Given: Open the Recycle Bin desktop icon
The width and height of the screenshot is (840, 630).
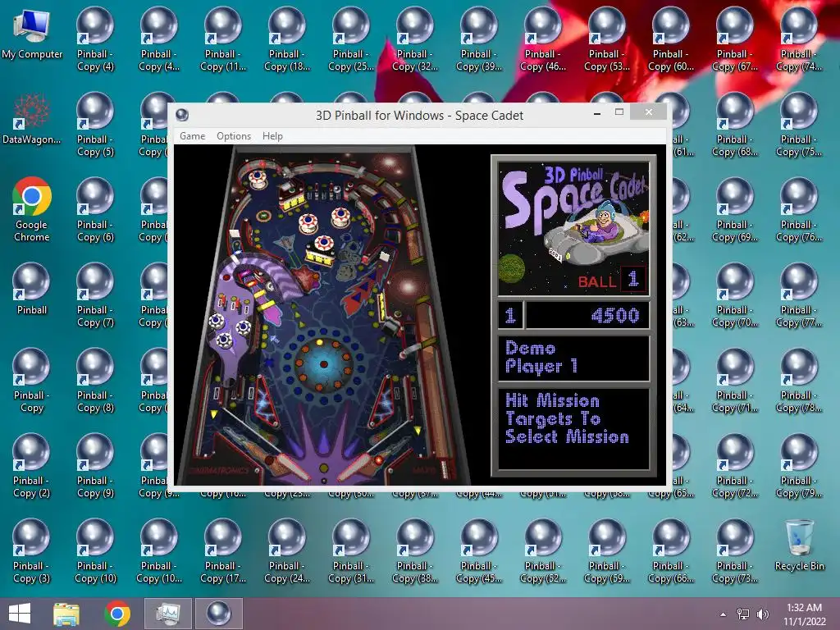Looking at the screenshot, I should click(799, 546).
